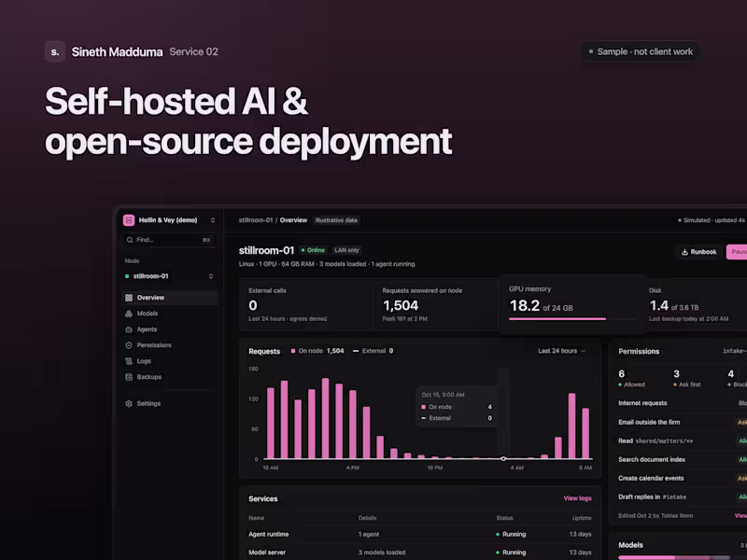This screenshot has width=747, height=560.
Task: Click the Requests answered on node card
Action: click(435, 304)
